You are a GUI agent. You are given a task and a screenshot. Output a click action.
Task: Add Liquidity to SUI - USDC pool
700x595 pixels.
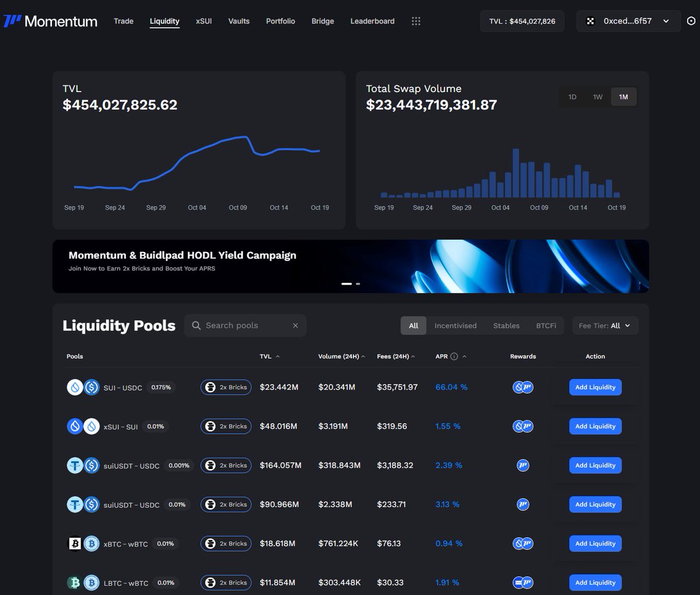596,387
